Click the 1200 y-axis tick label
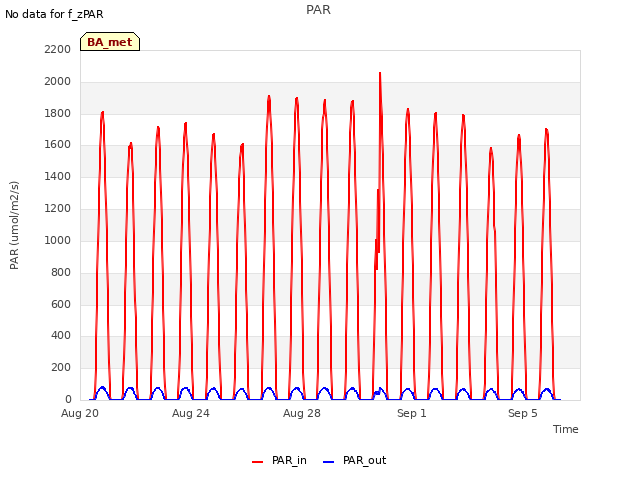This screenshot has width=640, height=480. pyautogui.click(x=58, y=208)
